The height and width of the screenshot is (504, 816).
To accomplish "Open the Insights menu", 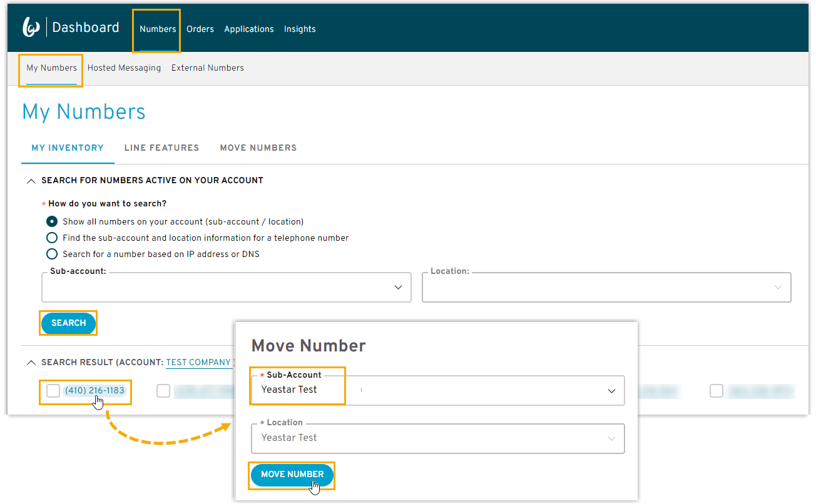I will pyautogui.click(x=300, y=29).
